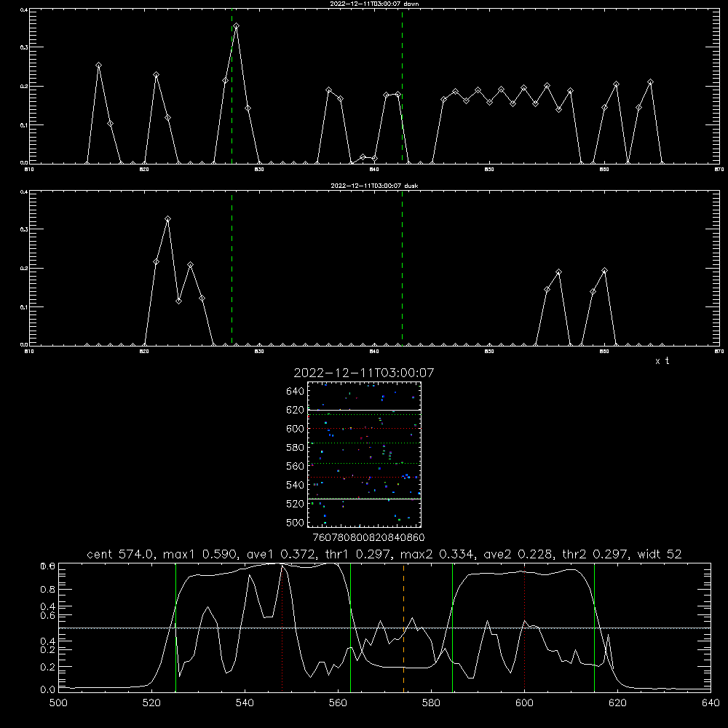
Task: Click dawn plot x-axis label 840
Action: tap(374, 170)
